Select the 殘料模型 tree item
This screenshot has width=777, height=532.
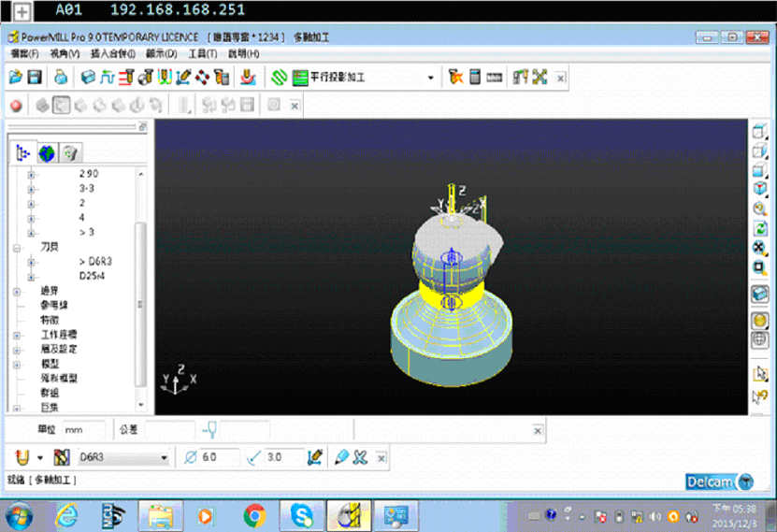tap(58, 379)
